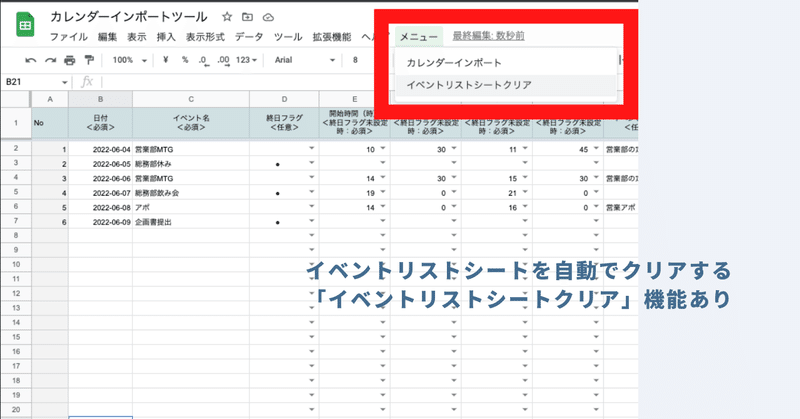The height and width of the screenshot is (419, 800).
Task: Apply percent number format
Action: coord(185,60)
